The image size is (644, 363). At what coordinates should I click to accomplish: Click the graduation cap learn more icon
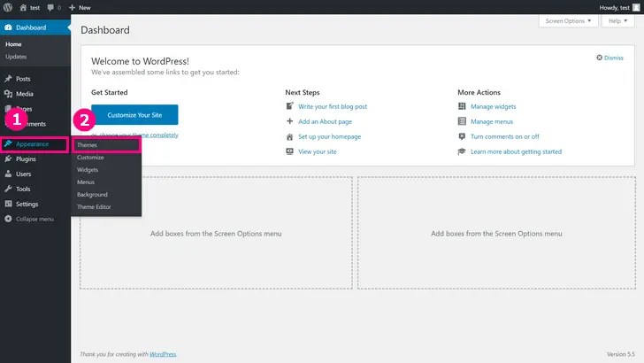462,151
